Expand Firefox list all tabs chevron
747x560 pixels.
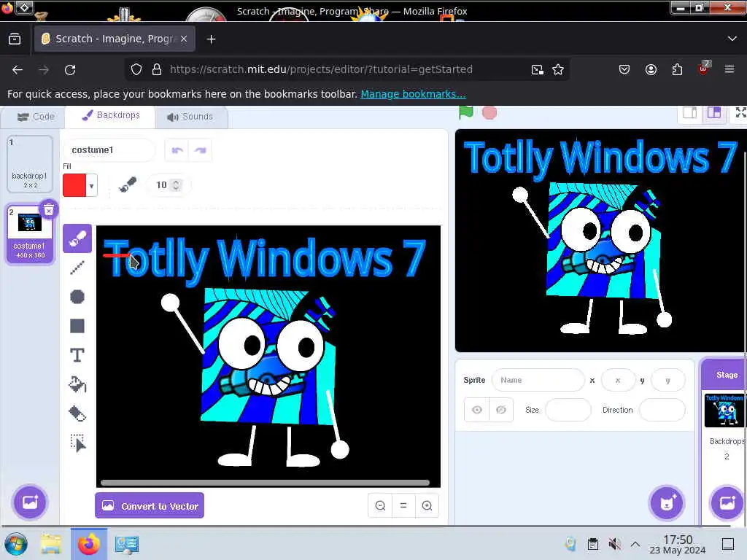tap(732, 39)
